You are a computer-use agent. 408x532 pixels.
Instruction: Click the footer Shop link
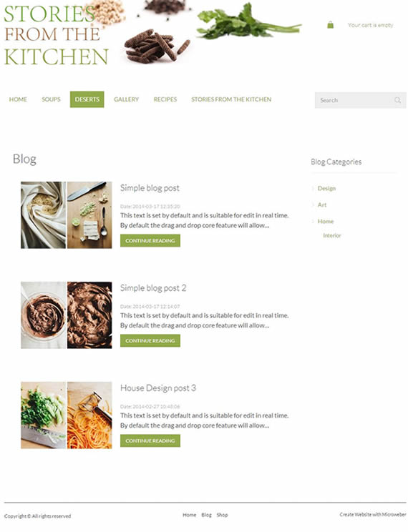click(x=222, y=515)
